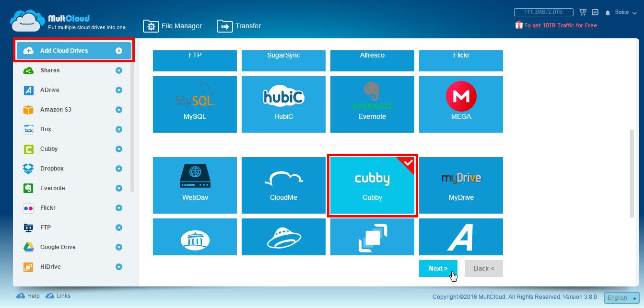Screen dimensions: 644x308
Task: Choose the FTP cloud tile
Action: tap(195, 60)
